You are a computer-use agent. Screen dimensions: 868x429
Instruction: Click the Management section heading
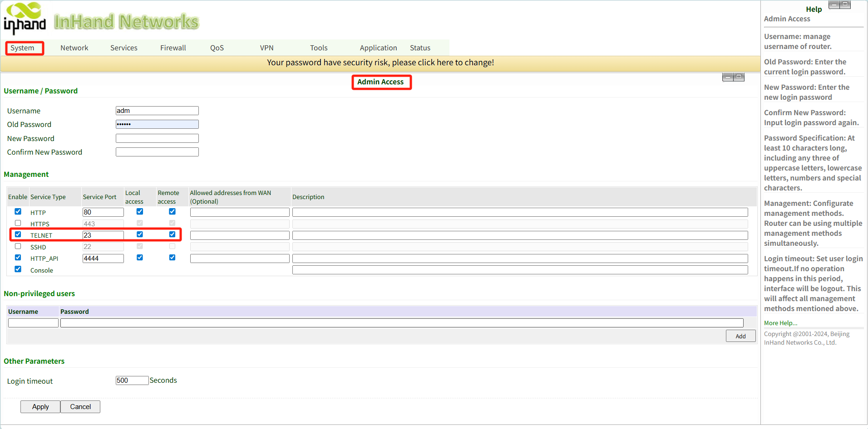pyautogui.click(x=26, y=175)
